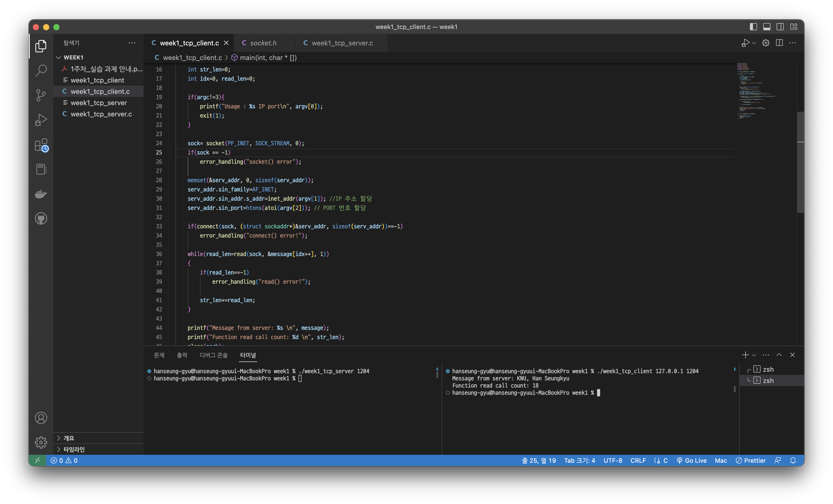The width and height of the screenshot is (833, 504).
Task: Open the new terminal profile dropdown arrow
Action: [x=754, y=355]
